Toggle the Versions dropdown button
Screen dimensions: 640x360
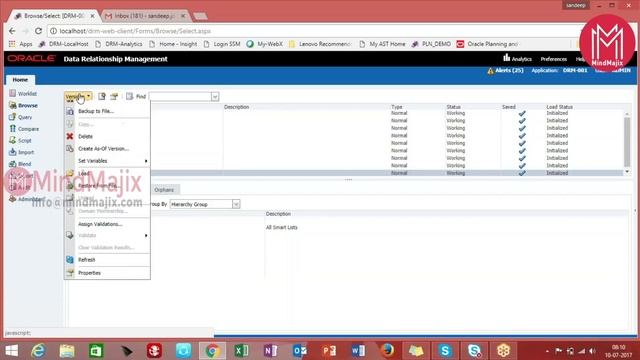point(78,97)
